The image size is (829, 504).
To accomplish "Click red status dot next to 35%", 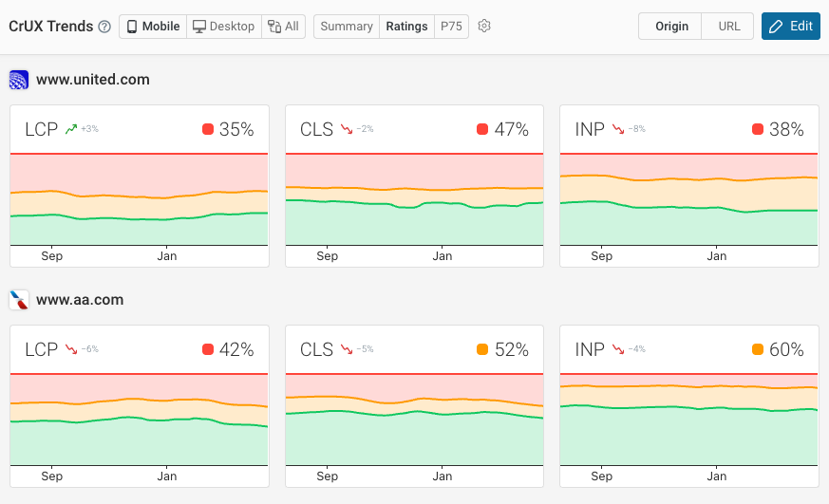I will coord(208,129).
